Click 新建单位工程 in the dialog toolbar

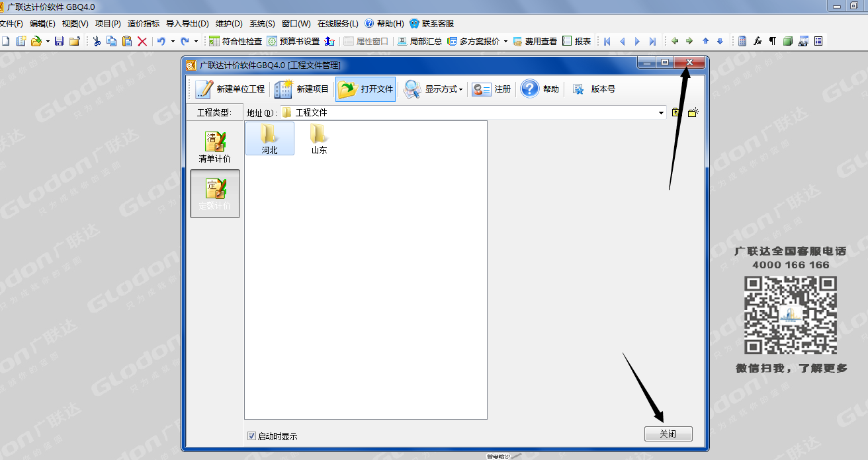coord(230,89)
